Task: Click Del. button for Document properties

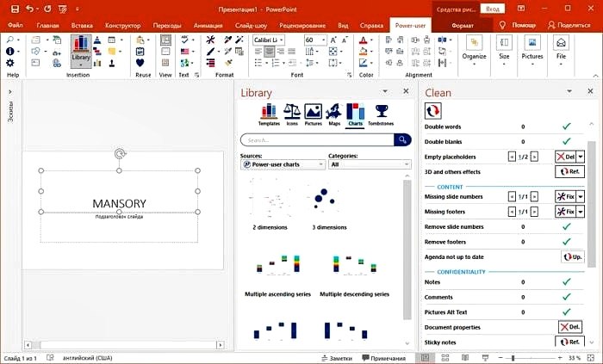Action: tap(570, 327)
